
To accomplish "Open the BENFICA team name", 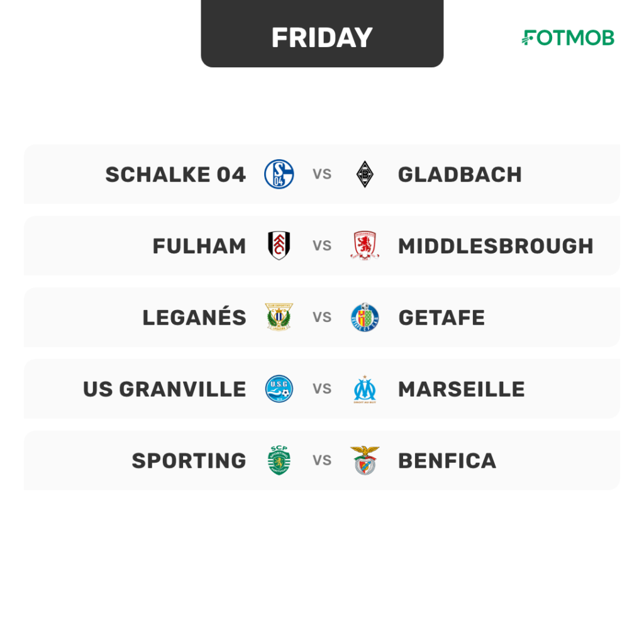I will click(447, 460).
